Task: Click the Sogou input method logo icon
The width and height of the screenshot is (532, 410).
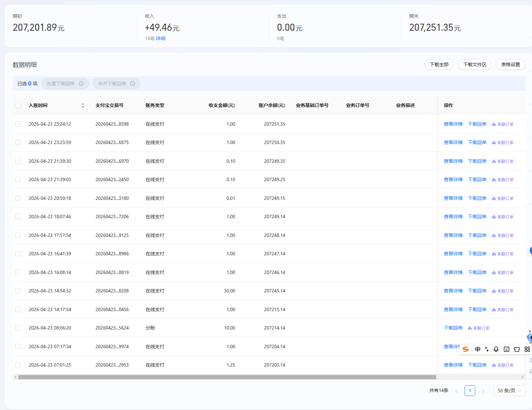Action: click(x=466, y=349)
